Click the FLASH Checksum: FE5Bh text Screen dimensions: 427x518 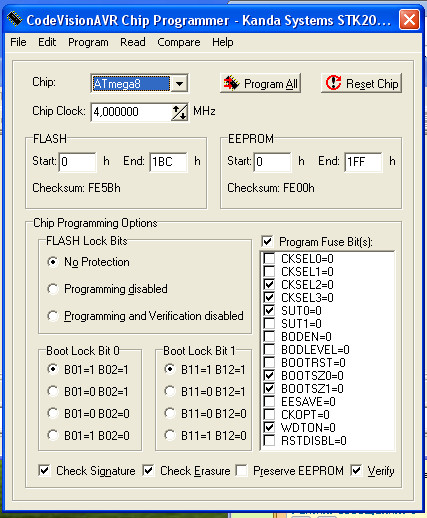76,188
